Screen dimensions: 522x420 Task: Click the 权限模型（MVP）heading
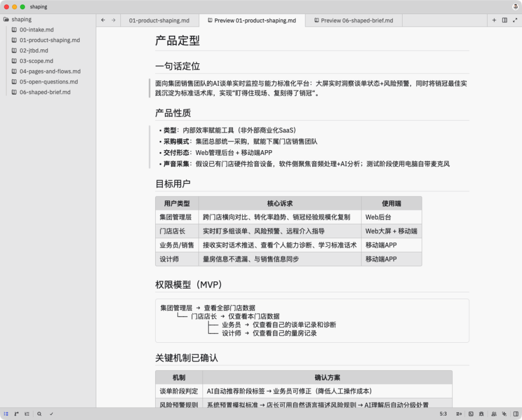[188, 285]
